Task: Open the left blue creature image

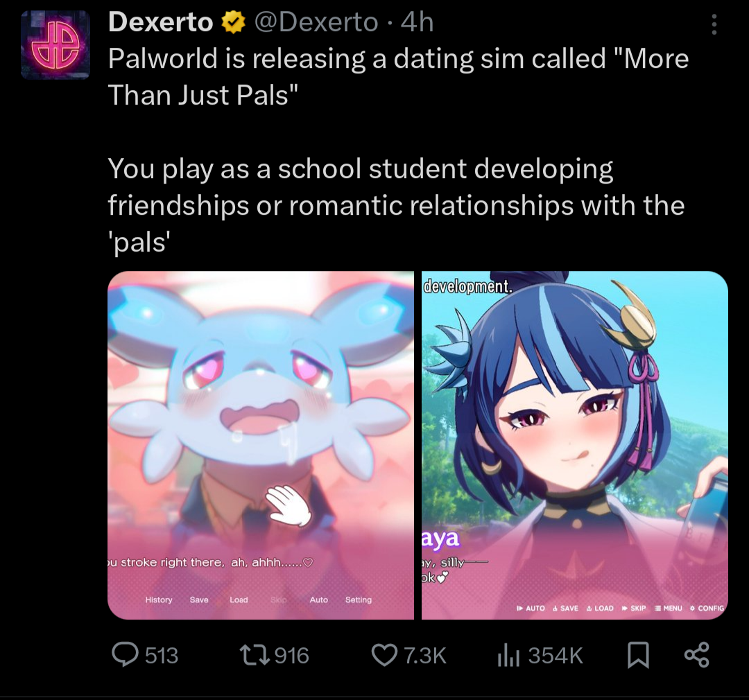Action: pyautogui.click(x=261, y=445)
